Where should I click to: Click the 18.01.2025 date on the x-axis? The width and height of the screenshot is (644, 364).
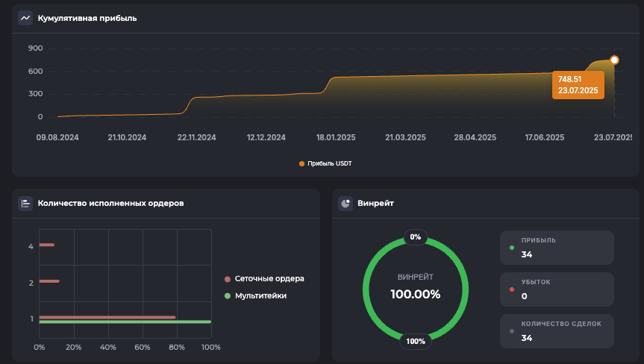[x=337, y=137]
